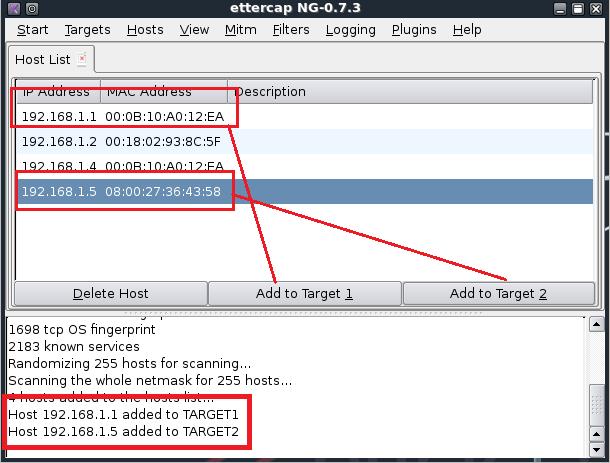Open the Help menu
Viewport: 610px width, 463px height.
(x=467, y=30)
